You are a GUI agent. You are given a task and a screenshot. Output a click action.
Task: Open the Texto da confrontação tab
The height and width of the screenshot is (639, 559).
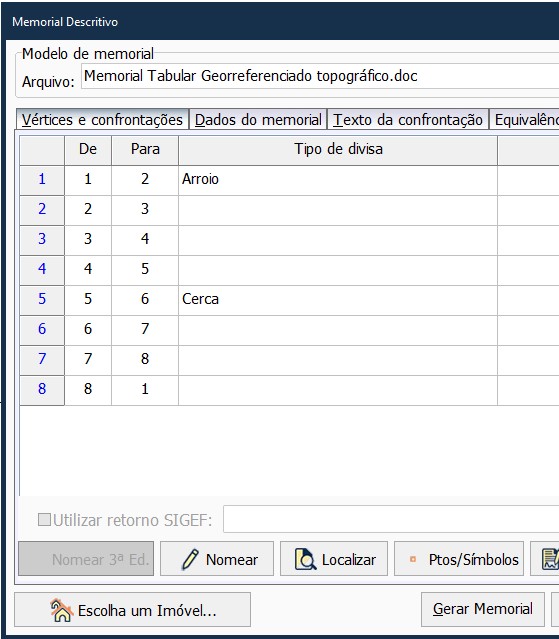coord(408,120)
